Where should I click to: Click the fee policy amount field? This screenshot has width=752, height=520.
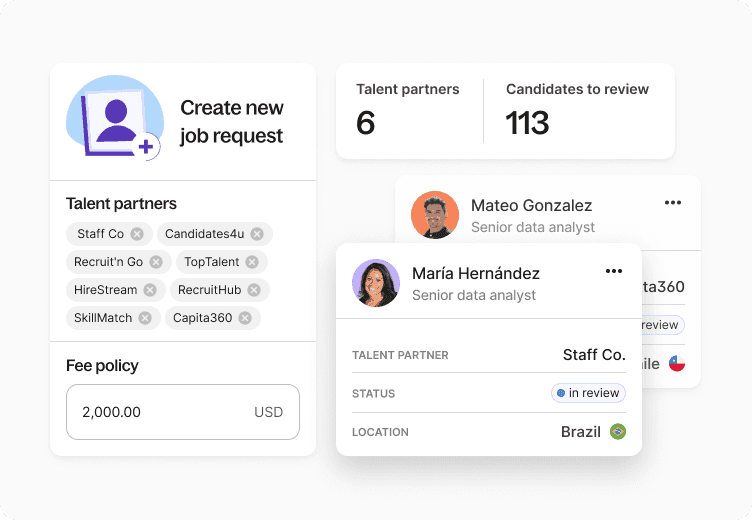[x=183, y=412]
